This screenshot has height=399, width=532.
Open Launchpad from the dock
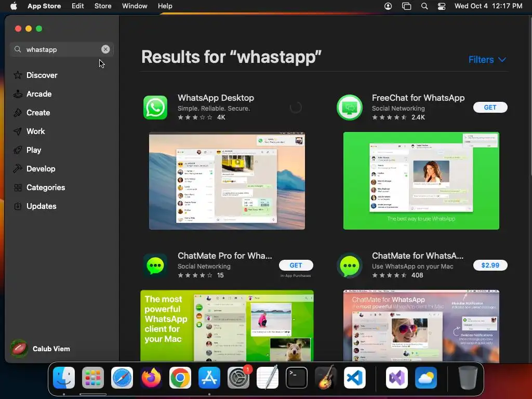[93, 378]
